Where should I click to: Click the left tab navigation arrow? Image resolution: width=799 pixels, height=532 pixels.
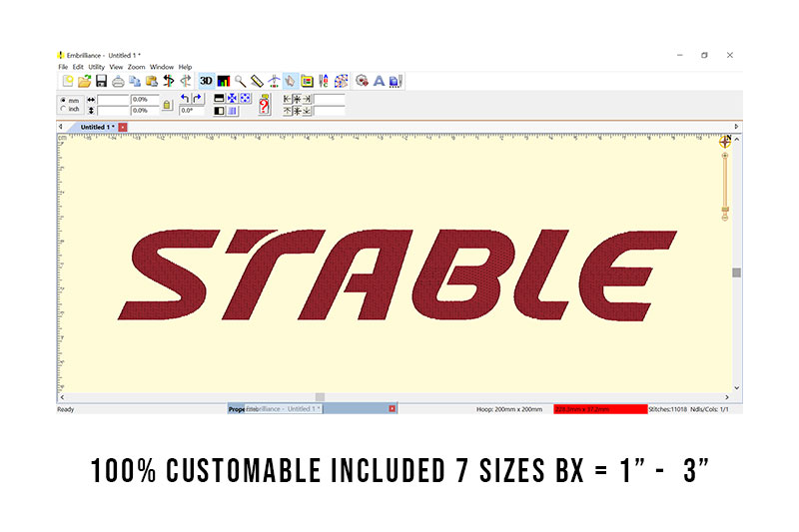(61, 126)
